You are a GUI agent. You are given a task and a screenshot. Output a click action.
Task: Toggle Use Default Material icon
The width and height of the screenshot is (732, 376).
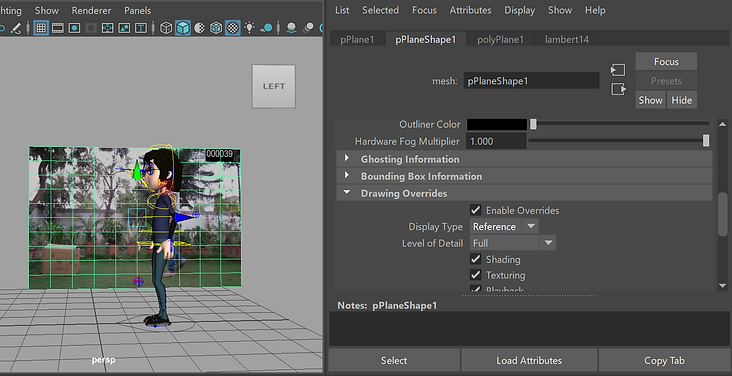[x=199, y=28]
